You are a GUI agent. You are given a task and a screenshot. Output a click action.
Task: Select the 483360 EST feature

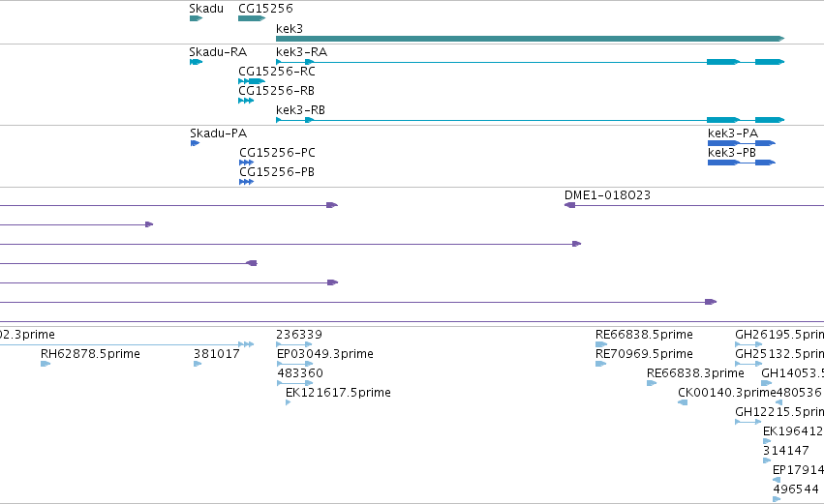[294, 383]
